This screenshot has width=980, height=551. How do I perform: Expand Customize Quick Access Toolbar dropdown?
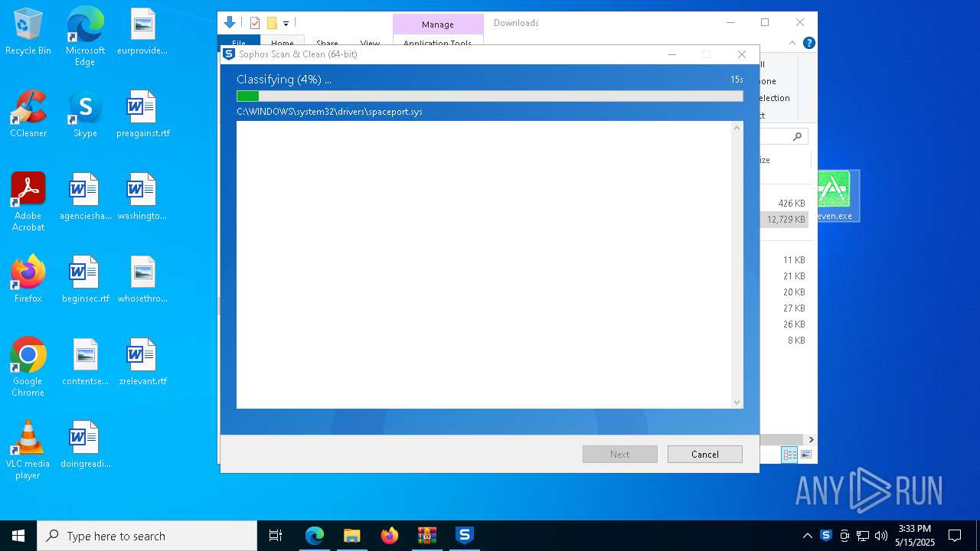pos(286,24)
